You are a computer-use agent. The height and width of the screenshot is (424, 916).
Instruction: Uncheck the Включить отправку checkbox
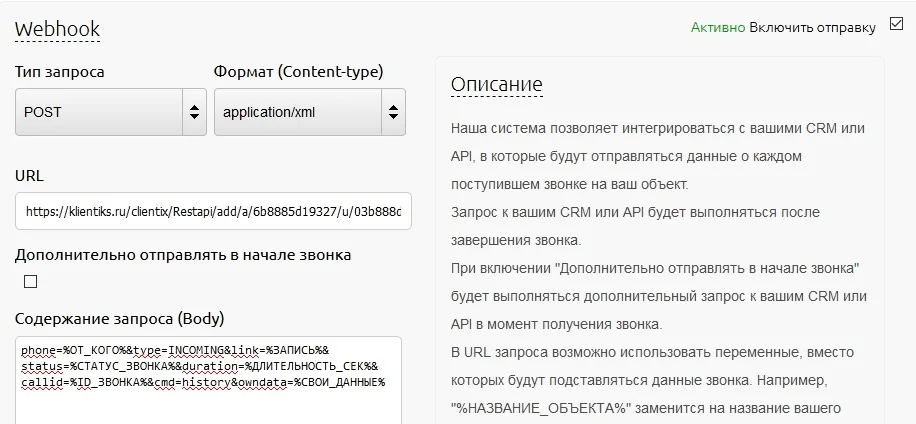[896, 24]
